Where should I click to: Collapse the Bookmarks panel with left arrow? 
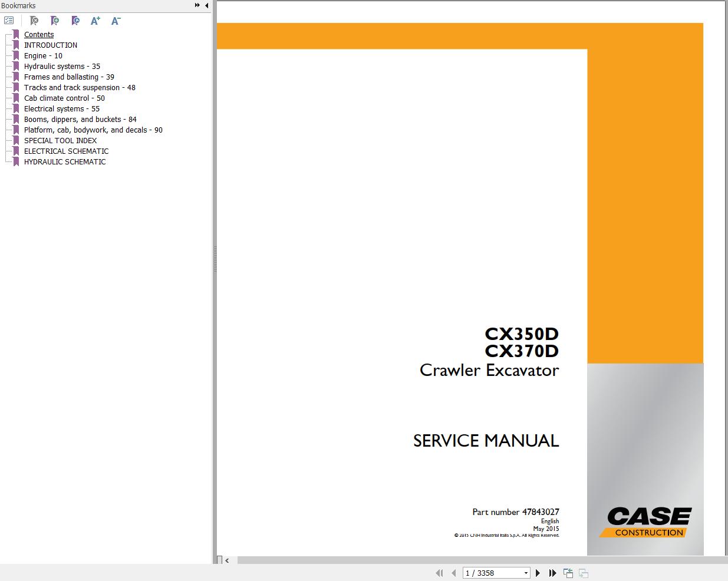pos(206,5)
